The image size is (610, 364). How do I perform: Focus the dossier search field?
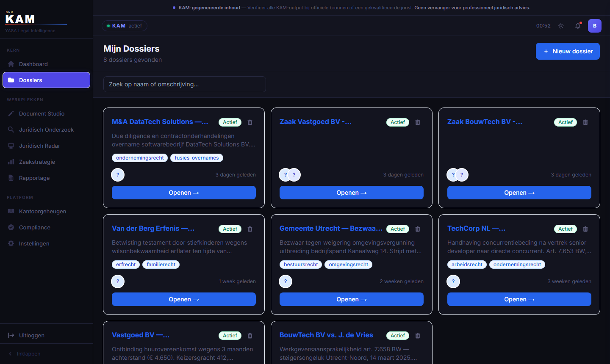tap(185, 84)
